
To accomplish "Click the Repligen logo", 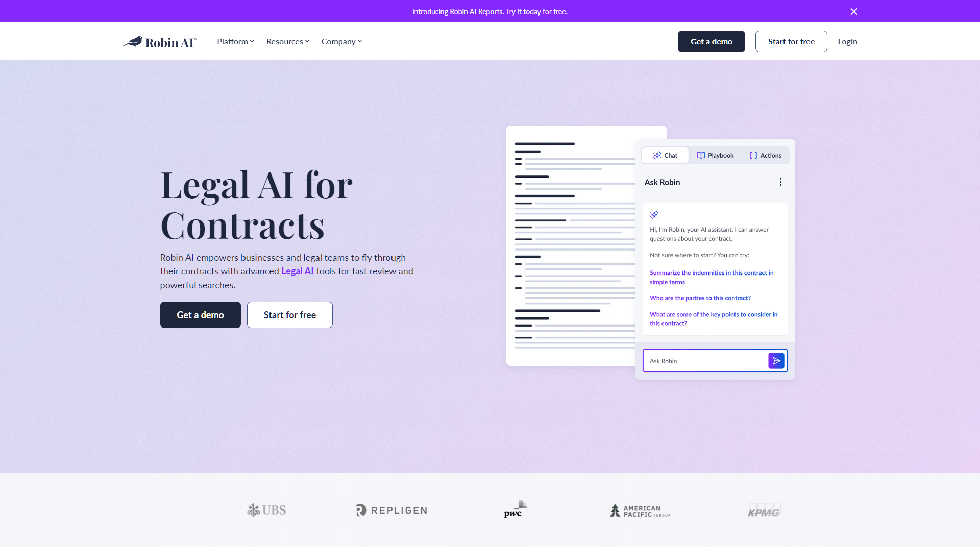I will coord(391,510).
